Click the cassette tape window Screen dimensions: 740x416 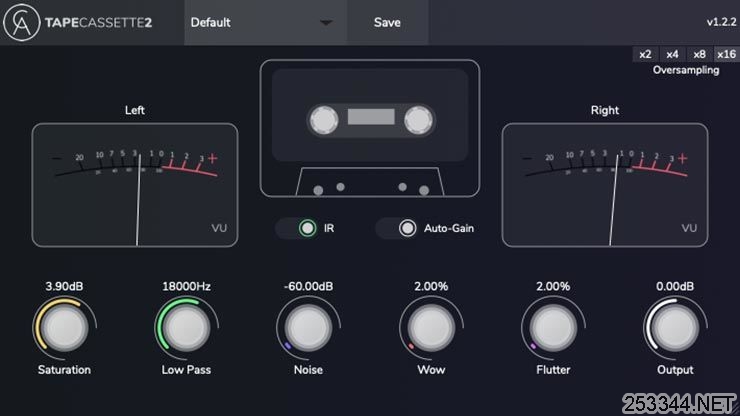(371, 117)
